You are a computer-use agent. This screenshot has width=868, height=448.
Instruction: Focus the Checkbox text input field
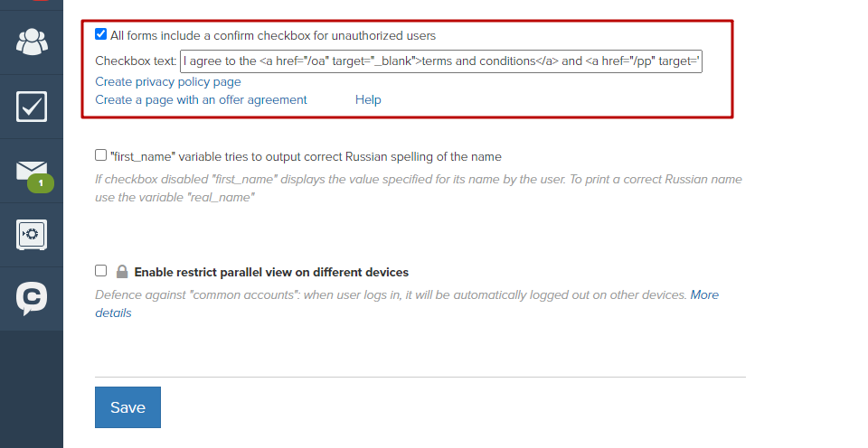(x=441, y=61)
